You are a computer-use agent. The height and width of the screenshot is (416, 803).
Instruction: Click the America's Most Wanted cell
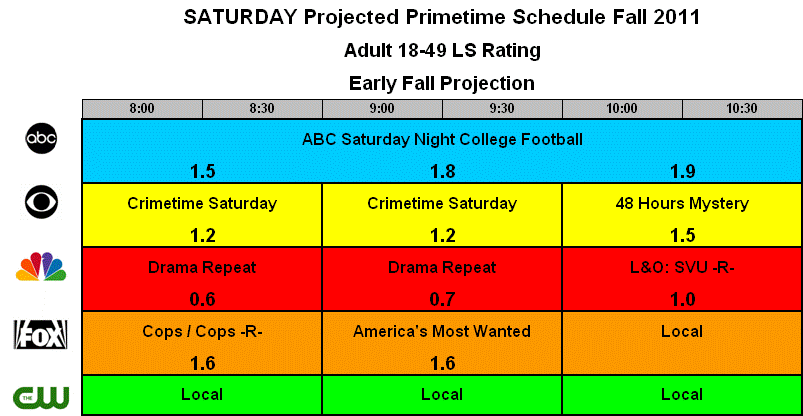click(x=442, y=343)
